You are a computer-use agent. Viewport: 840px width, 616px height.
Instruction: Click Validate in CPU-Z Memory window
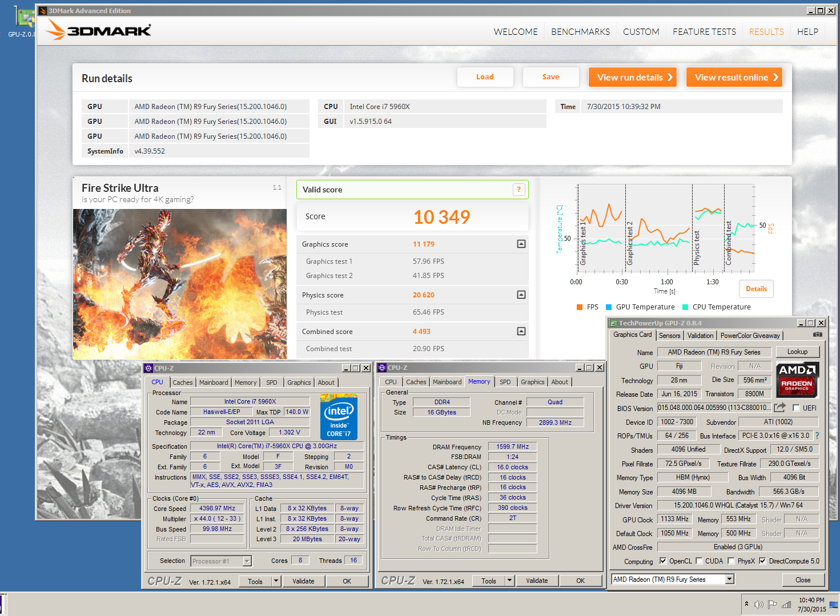click(x=537, y=581)
